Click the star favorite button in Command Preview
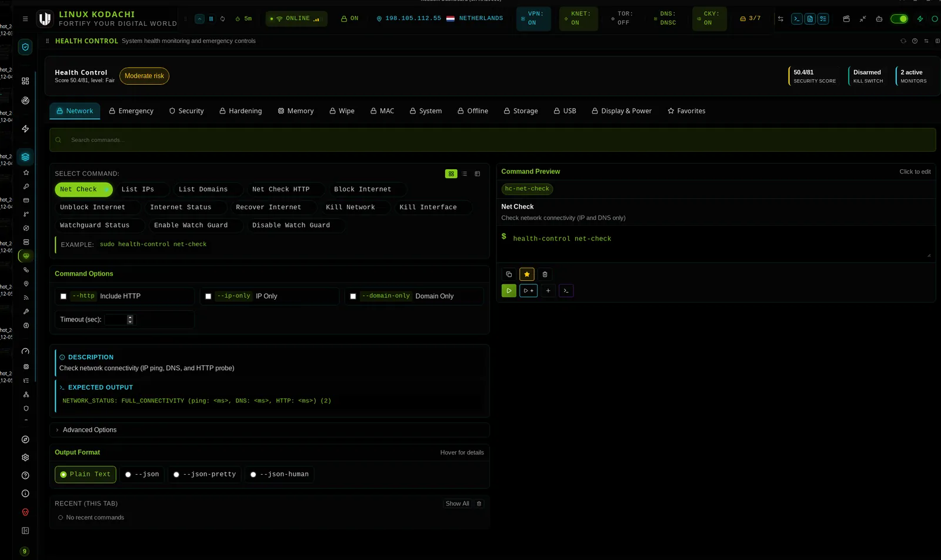Viewport: 941px width, 560px height. pyautogui.click(x=527, y=274)
